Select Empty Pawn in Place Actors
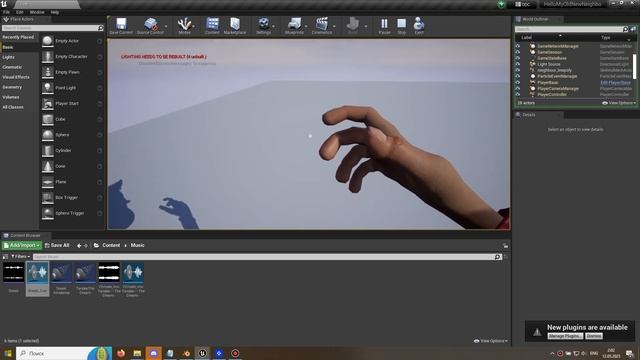Screen dimensions: 640x360 pyautogui.click(x=72, y=72)
